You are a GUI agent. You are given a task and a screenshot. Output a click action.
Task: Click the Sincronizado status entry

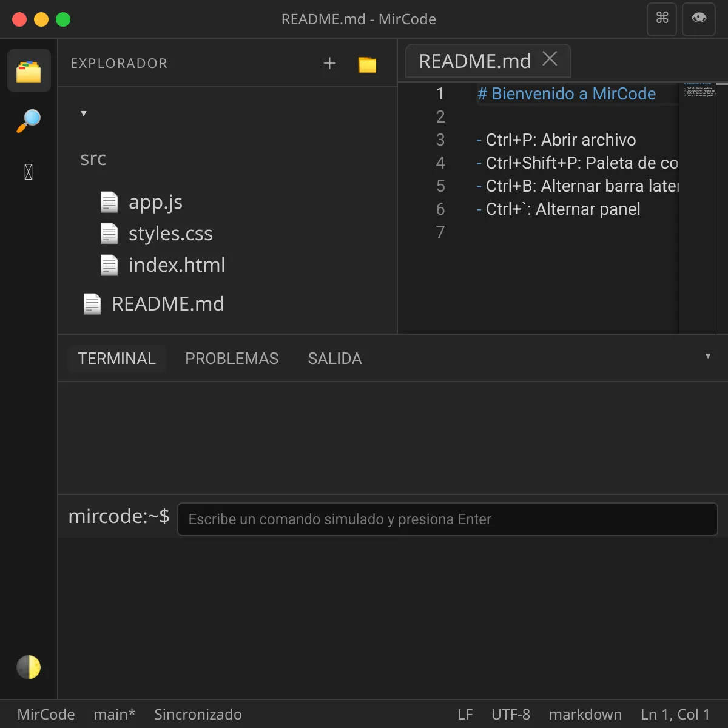(x=198, y=715)
